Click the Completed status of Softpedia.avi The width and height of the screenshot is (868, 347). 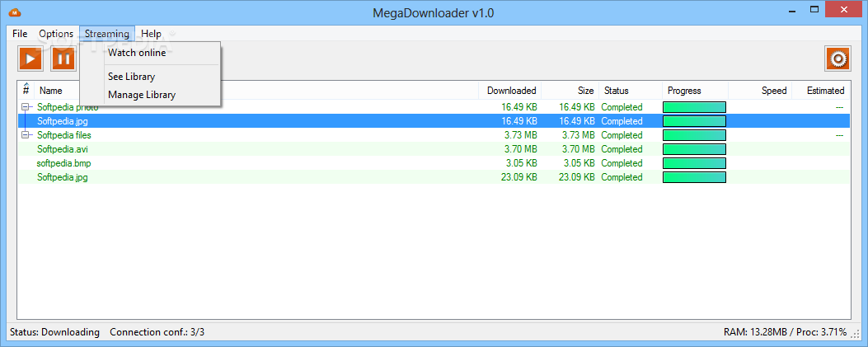622,149
